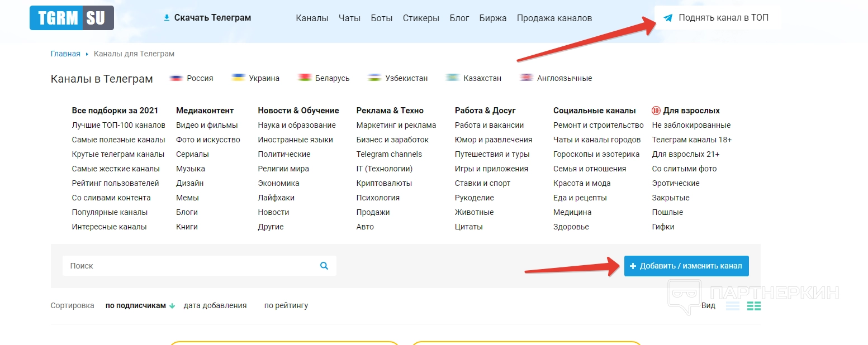Open the Биржа menu item

(x=492, y=18)
